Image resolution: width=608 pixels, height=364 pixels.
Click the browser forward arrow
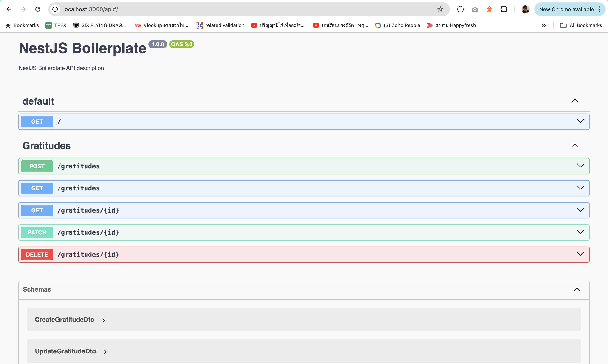click(23, 9)
